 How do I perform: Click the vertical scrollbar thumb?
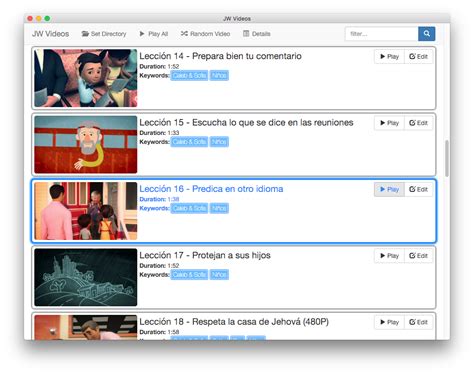point(447,158)
